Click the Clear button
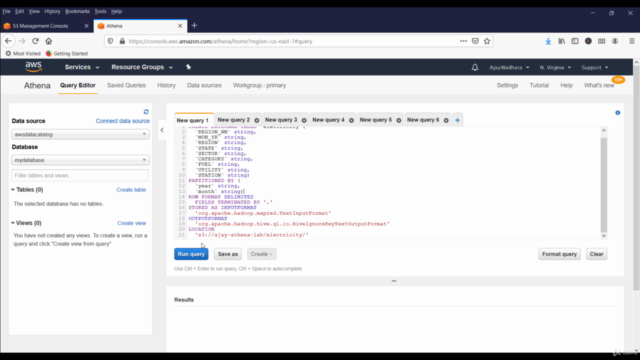640x360 pixels. coord(596,254)
